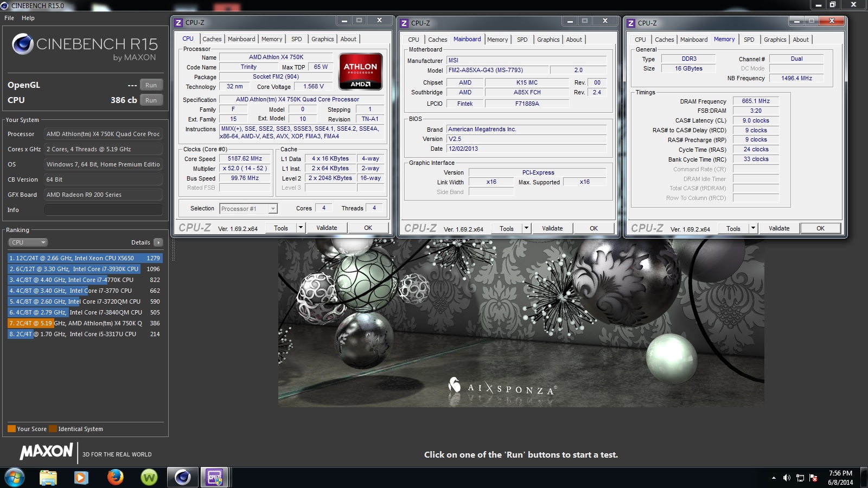Select ranking row Intel Core i7-3930K
The height and width of the screenshot is (488, 868).
point(85,269)
